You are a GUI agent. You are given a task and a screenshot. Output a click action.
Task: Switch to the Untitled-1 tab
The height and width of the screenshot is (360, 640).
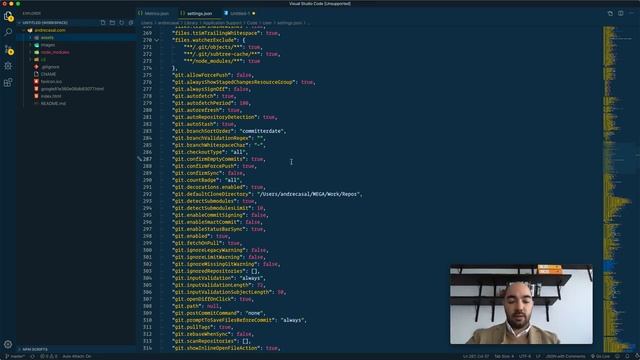[x=239, y=13]
